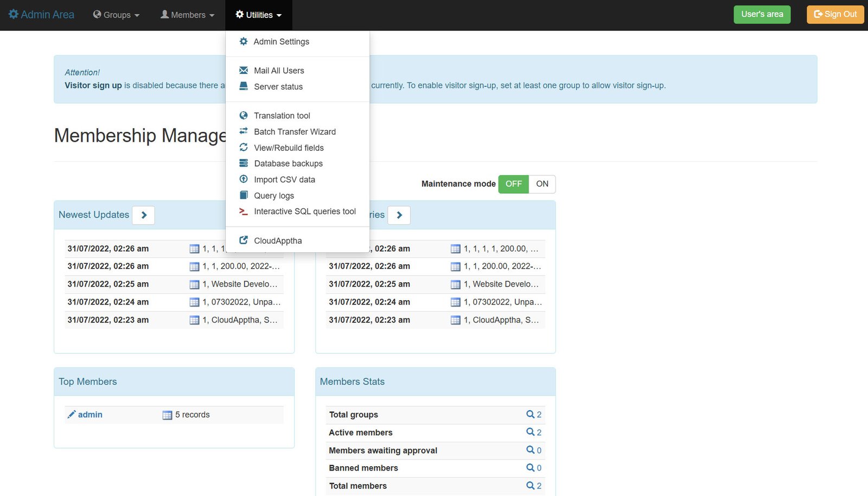Click chevron button beside Newest Entries

(399, 215)
